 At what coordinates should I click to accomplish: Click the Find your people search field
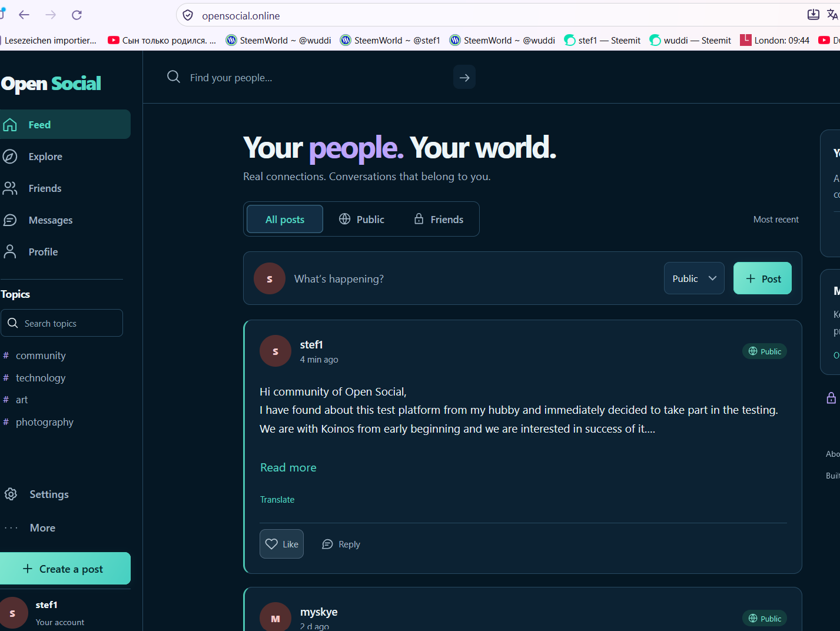tap(318, 77)
